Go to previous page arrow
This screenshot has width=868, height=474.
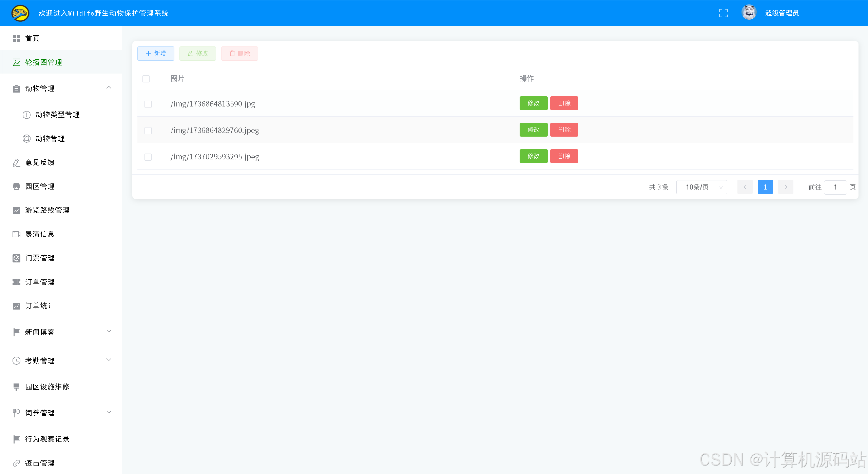(745, 187)
